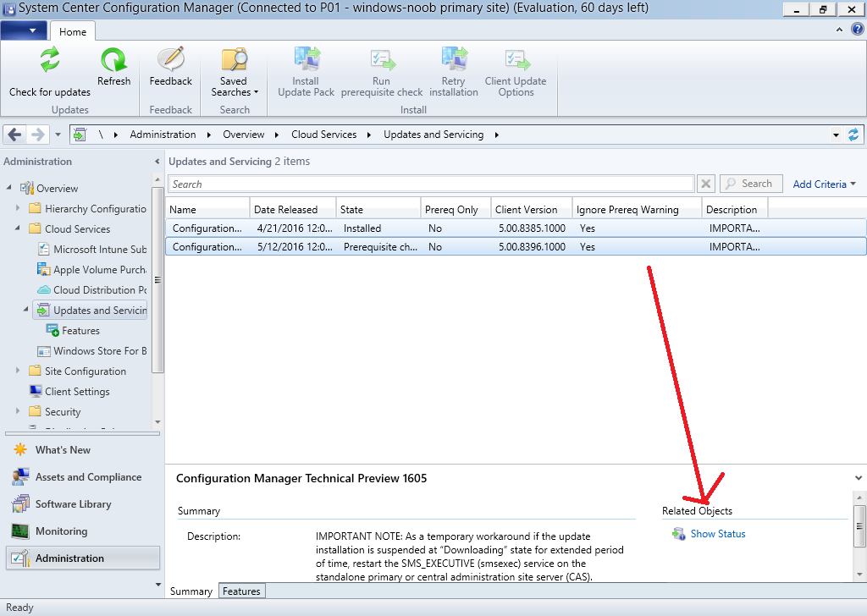Click refresh icon at address bar end
867x616 pixels.
(853, 135)
